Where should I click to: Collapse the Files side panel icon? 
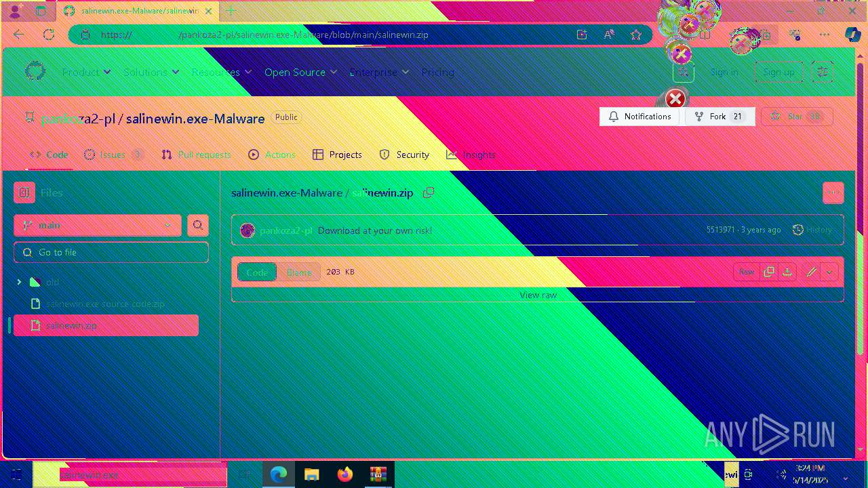(24, 192)
